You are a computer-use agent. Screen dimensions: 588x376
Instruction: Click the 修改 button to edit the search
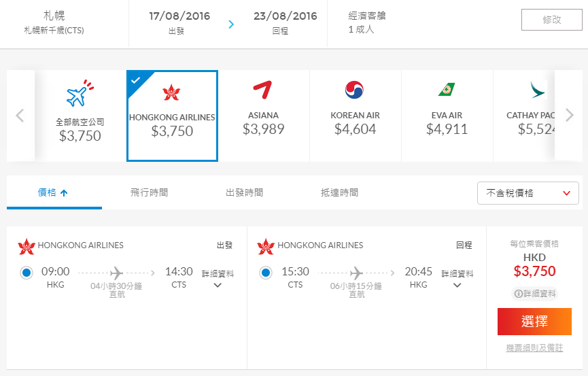pos(551,20)
